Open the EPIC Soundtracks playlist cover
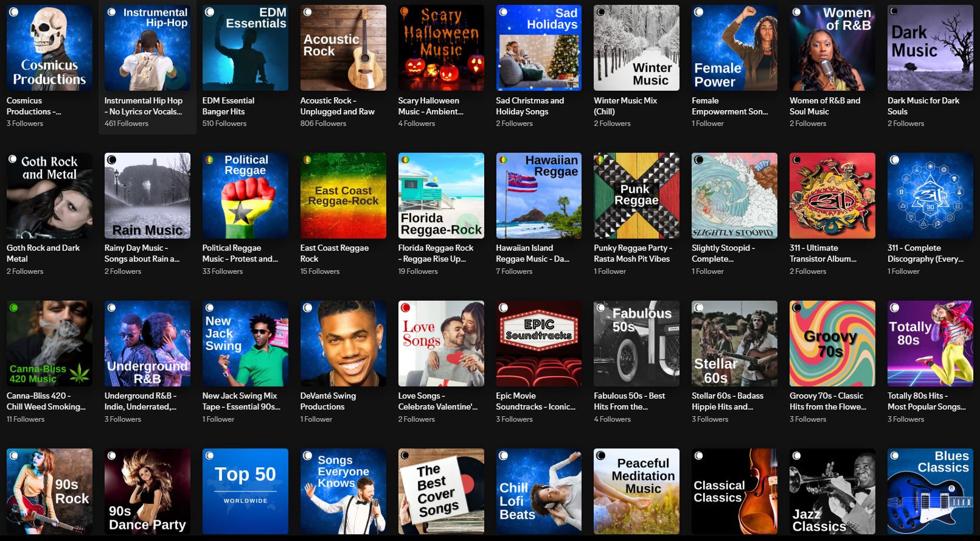 [x=539, y=343]
